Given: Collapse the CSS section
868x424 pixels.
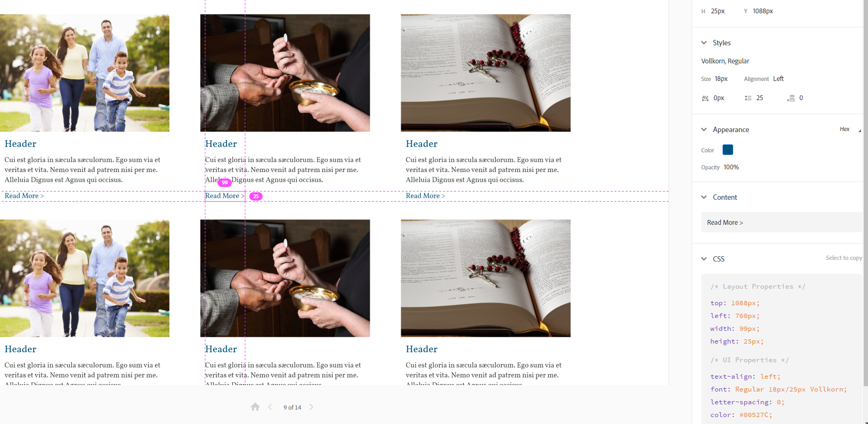Looking at the screenshot, I should click(704, 259).
